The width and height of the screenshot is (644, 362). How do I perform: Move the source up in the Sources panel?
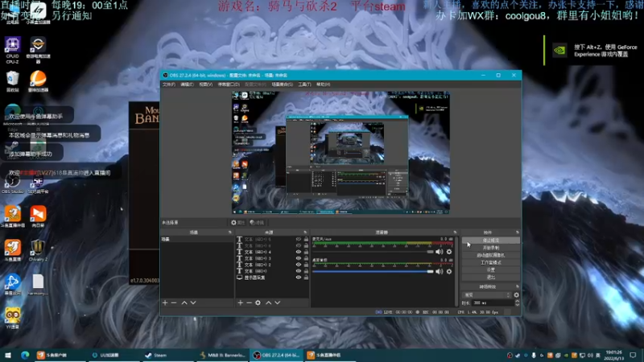[x=269, y=303]
